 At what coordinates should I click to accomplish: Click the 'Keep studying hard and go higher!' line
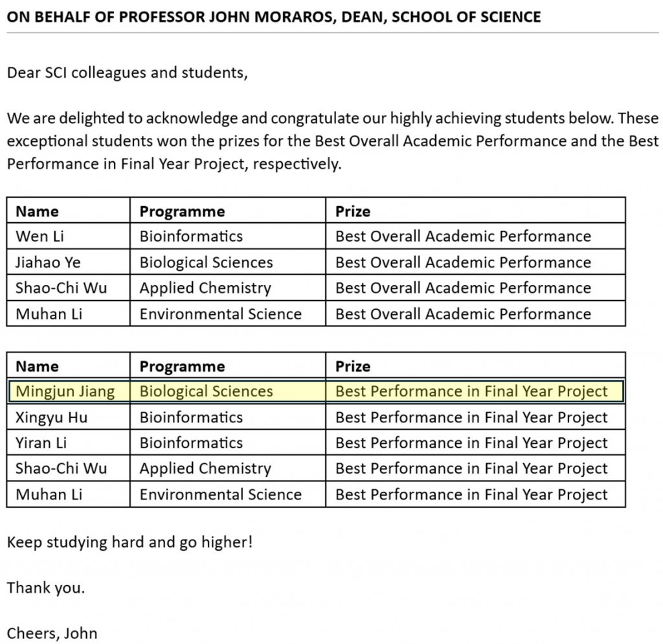coord(129,542)
